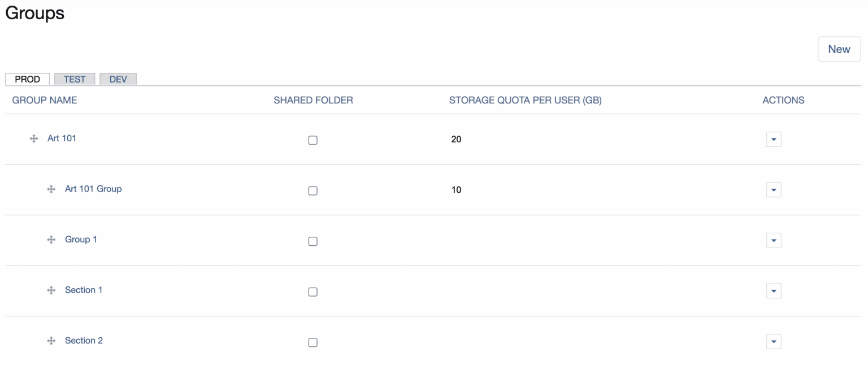The image size is (868, 365).
Task: Open the actions dropdown for Art 101
Action: pos(774,139)
